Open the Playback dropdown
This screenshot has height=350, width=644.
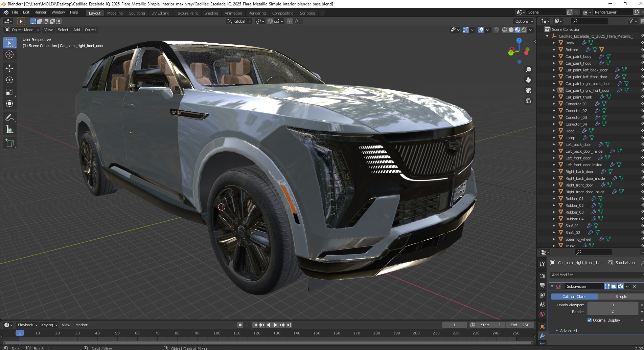coord(27,325)
